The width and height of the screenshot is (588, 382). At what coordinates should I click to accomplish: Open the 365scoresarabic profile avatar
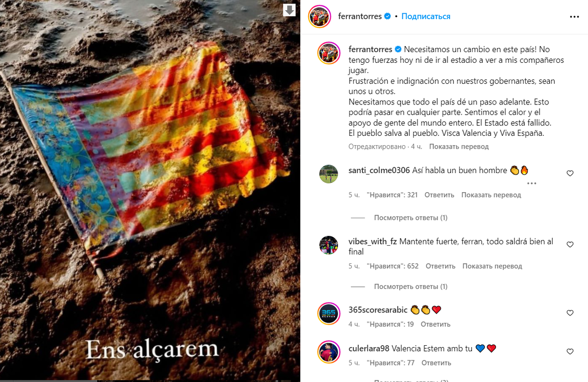[328, 313]
